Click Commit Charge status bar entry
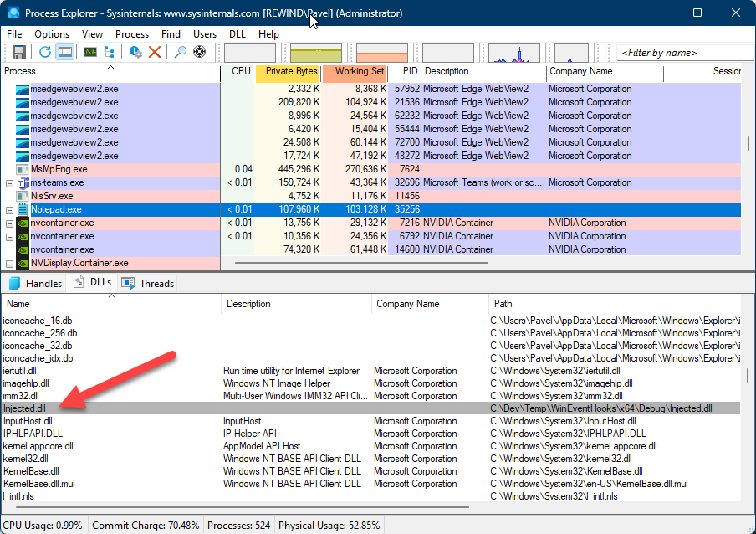Screen dimensions: 756x534 146,526
